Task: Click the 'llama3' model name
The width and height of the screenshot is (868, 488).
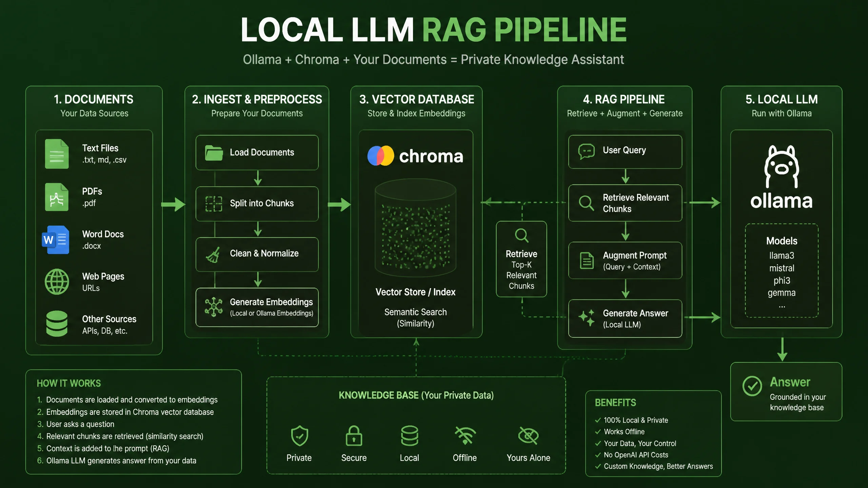Action: pyautogui.click(x=782, y=256)
